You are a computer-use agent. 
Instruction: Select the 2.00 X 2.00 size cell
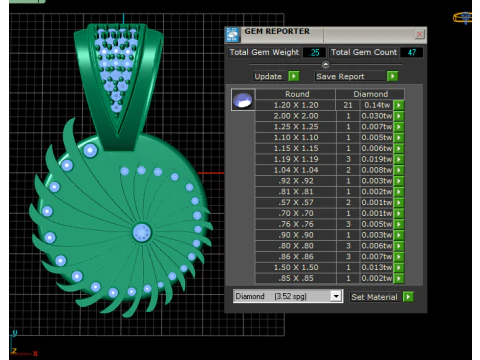pos(296,116)
